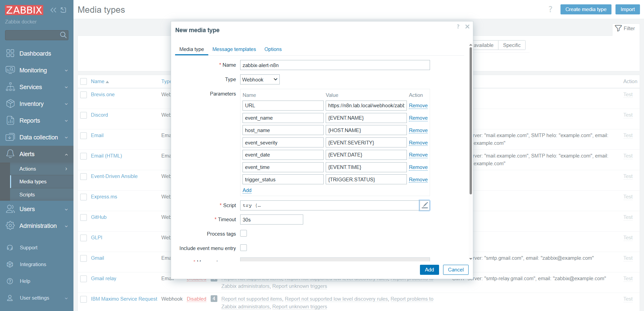Click the page help question mark
The height and width of the screenshot is (311, 644).
[x=550, y=9]
